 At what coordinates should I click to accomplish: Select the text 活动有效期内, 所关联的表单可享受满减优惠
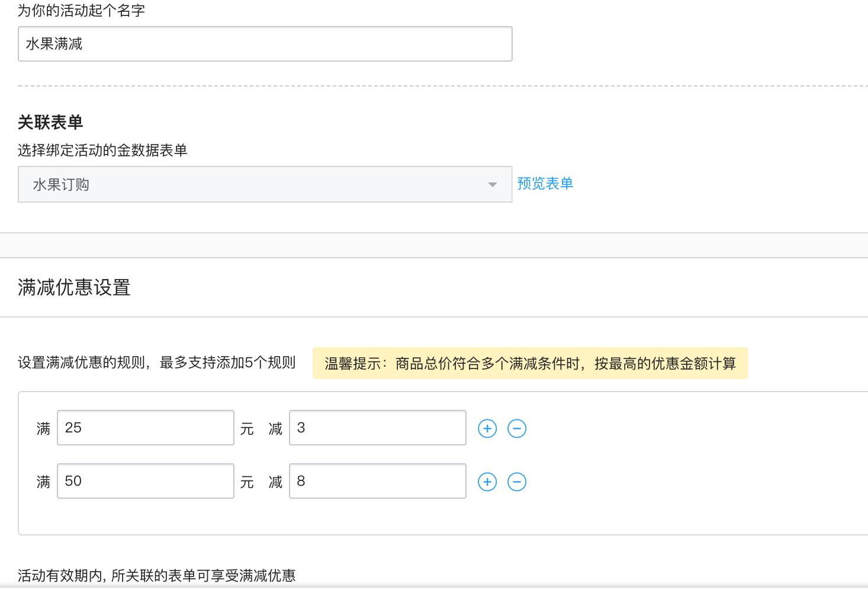pos(157,575)
